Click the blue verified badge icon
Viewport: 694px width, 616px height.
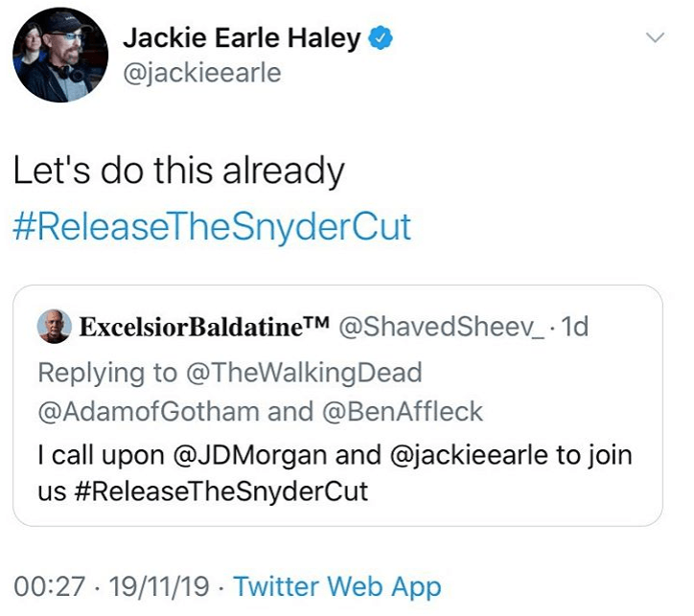(x=381, y=39)
